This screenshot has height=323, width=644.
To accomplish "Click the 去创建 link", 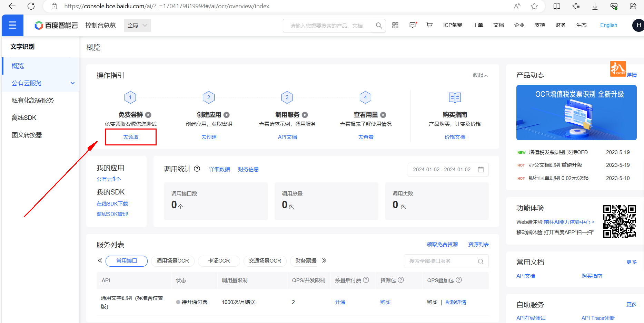I will 209,137.
